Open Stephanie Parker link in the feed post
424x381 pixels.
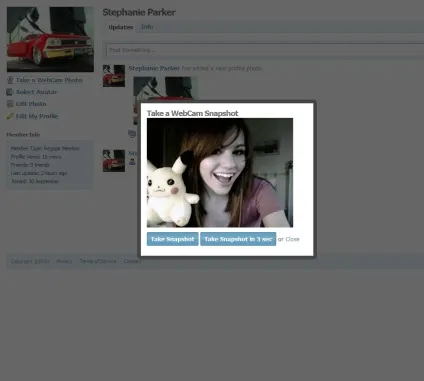pos(154,68)
